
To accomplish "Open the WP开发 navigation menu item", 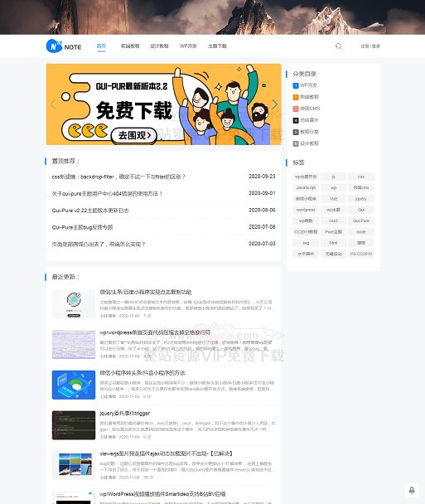I will (188, 46).
